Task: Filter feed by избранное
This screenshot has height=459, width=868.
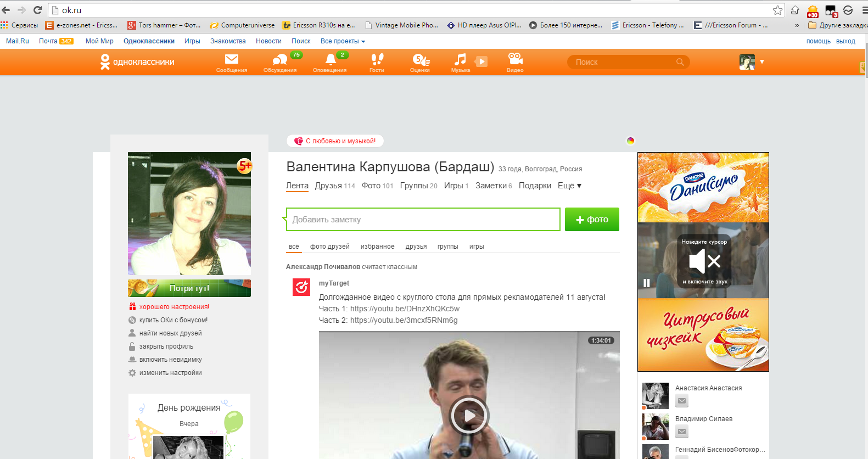Action: point(377,247)
